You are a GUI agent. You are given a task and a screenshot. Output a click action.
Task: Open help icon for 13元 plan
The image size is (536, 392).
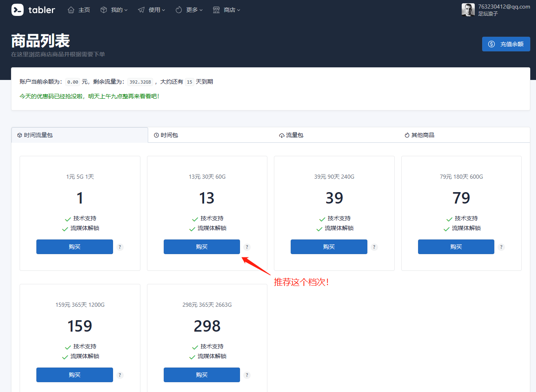point(247,247)
